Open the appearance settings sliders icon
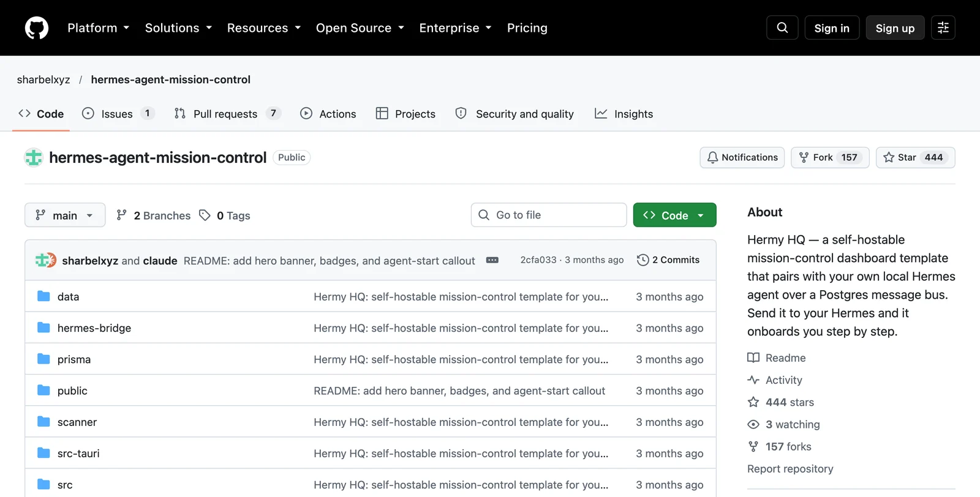The width and height of the screenshot is (980, 497). (x=943, y=28)
